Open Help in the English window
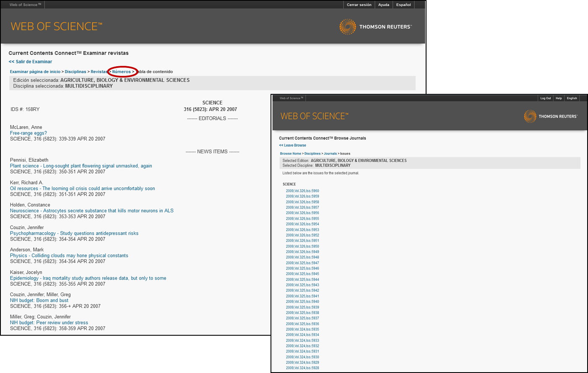This screenshot has width=588, height=373. point(559,98)
